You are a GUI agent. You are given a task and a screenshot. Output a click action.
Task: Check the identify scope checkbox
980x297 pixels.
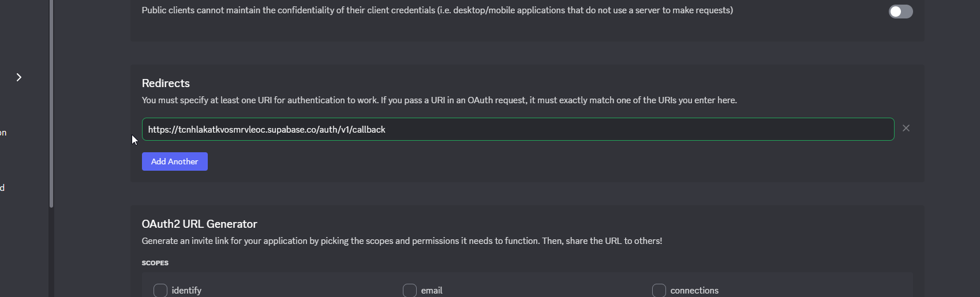(x=160, y=290)
